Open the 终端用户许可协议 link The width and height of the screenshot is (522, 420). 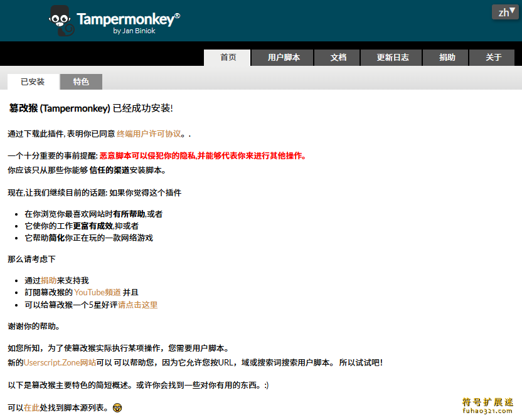tap(149, 134)
